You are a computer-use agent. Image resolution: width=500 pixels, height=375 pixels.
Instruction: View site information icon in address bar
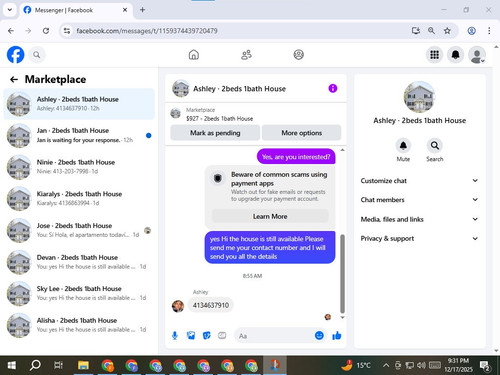tap(67, 31)
